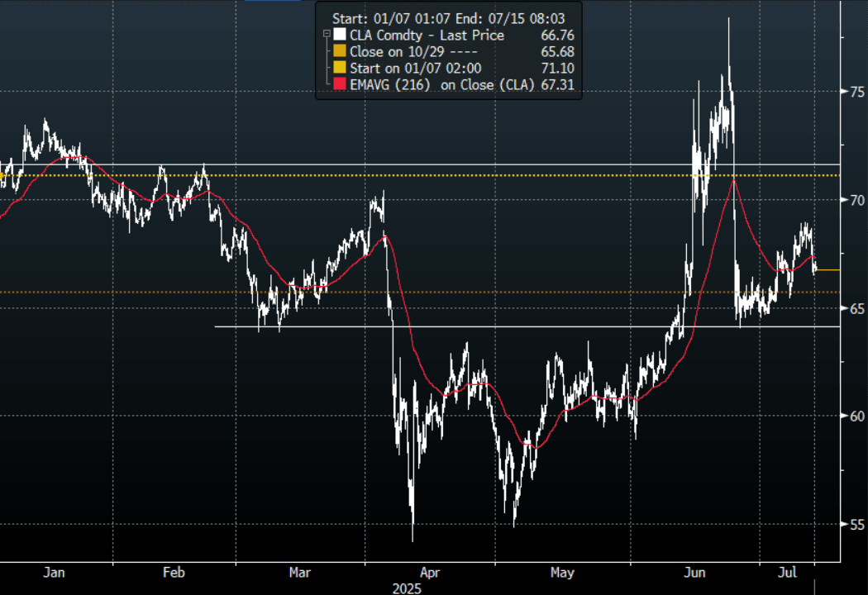Viewport: 868px width, 595px height.
Task: Click the 75 price axis label
Action: 856,93
